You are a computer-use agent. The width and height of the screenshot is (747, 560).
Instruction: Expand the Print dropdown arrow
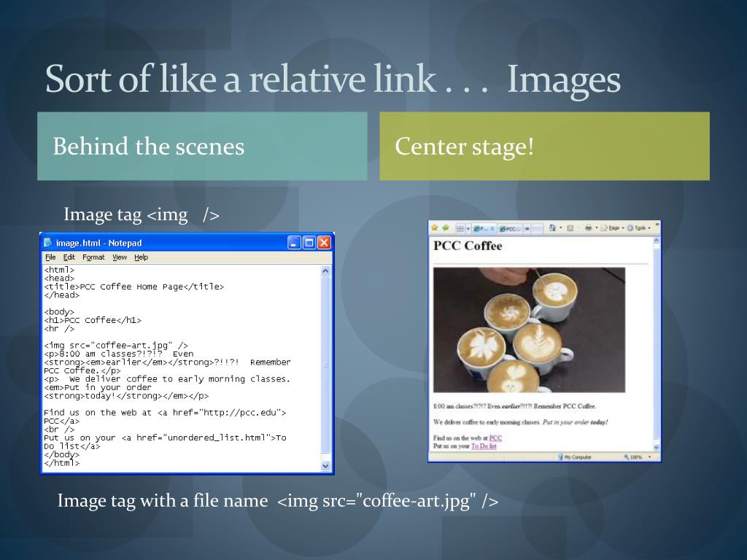[x=597, y=227]
